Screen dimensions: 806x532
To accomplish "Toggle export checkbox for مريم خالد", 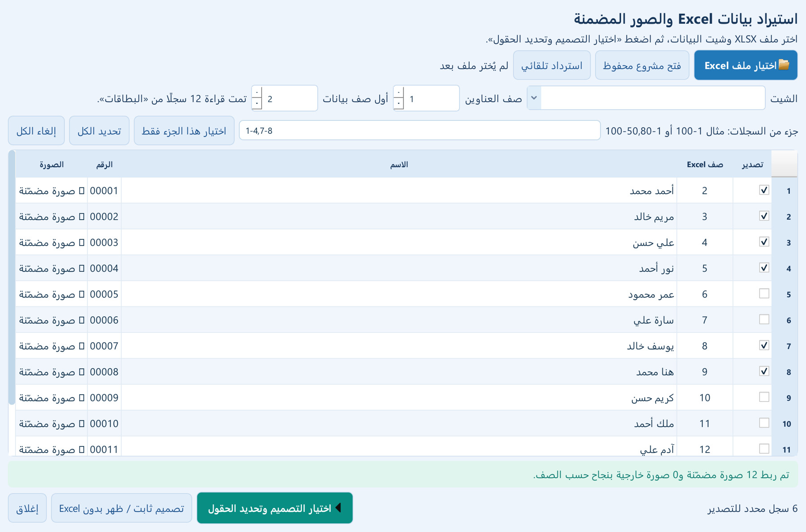I will point(764,216).
